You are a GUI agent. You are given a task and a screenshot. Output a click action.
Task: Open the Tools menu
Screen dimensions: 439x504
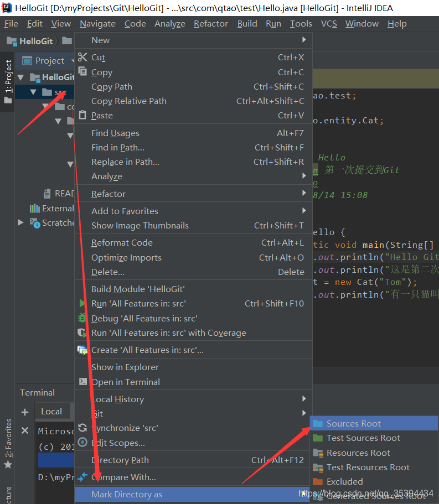tap(301, 23)
